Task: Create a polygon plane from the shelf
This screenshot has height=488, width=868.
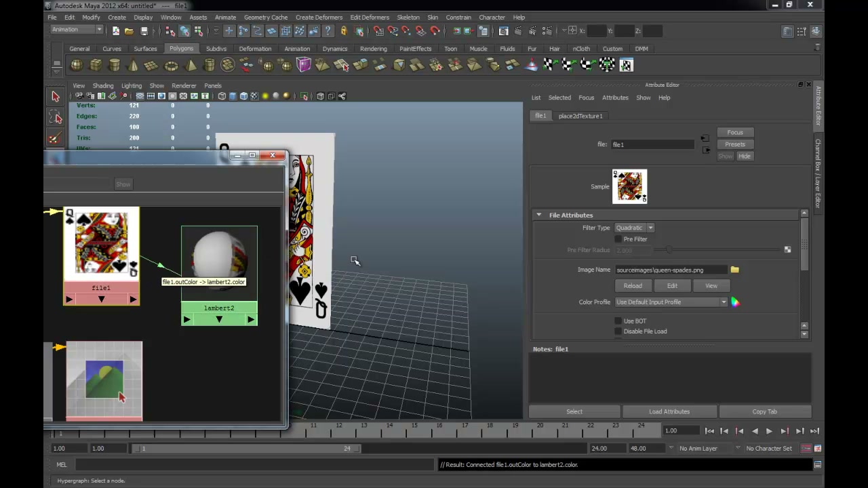Action: click(152, 65)
